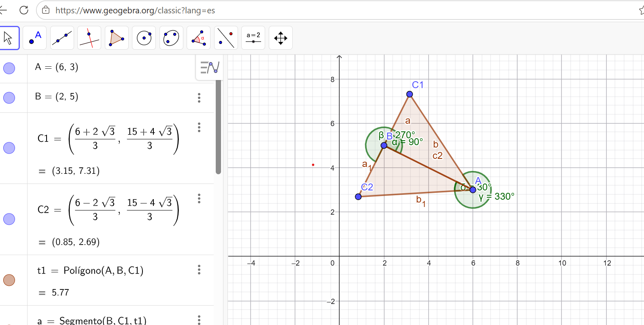Select the C2 coordinates formula
This screenshot has width=644, height=325.
click(x=108, y=210)
